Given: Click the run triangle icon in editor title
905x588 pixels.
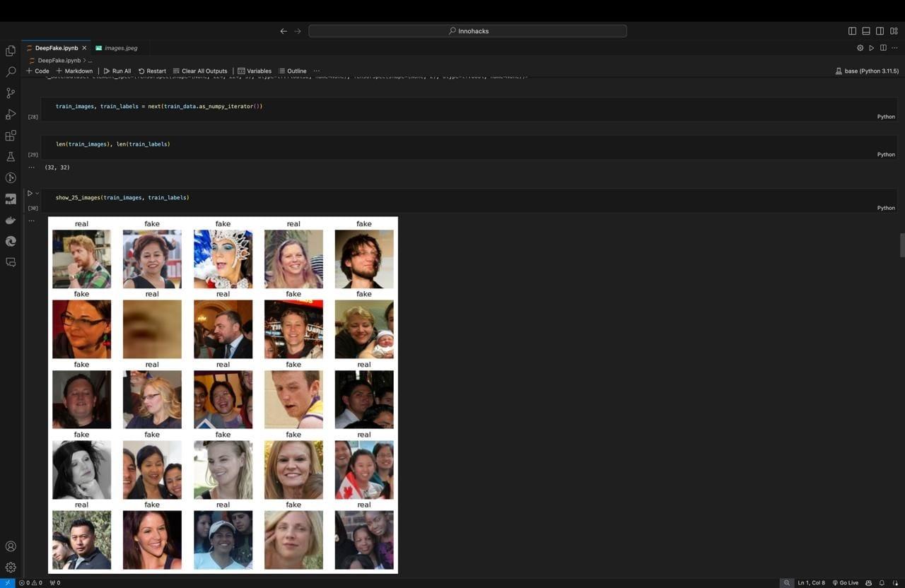Looking at the screenshot, I should click(x=872, y=48).
